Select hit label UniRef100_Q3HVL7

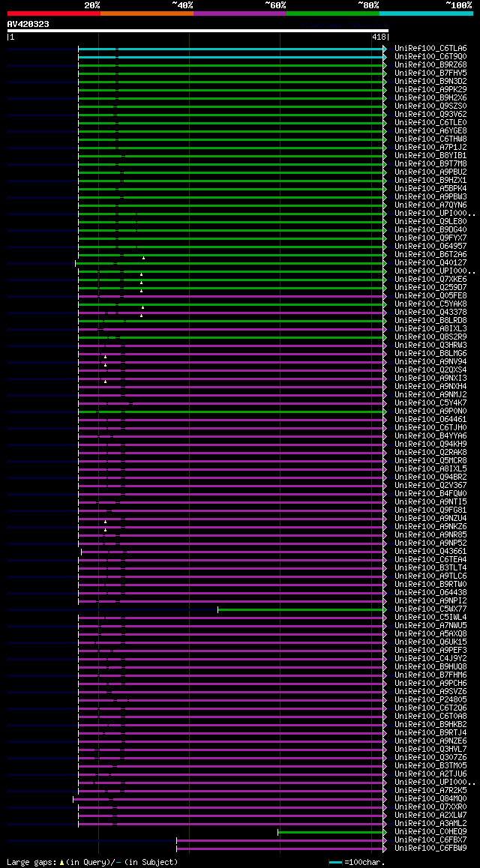pos(430,750)
